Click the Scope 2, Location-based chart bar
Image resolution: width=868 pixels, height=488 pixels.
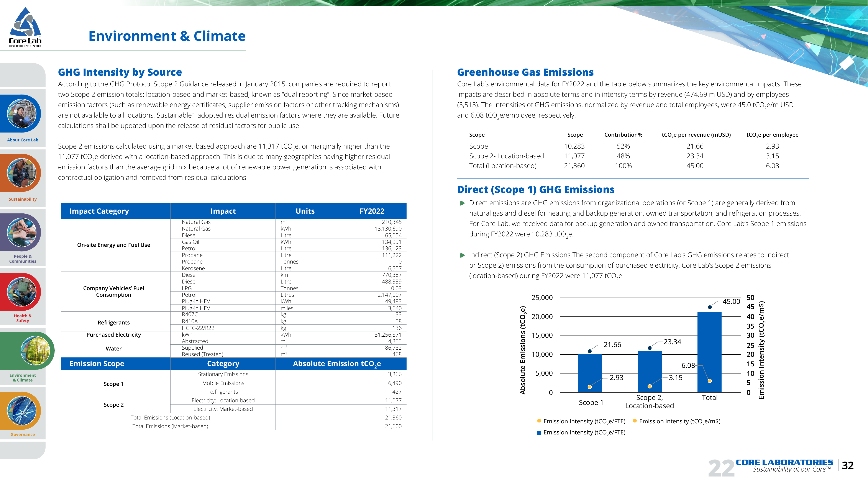pyautogui.click(x=650, y=372)
